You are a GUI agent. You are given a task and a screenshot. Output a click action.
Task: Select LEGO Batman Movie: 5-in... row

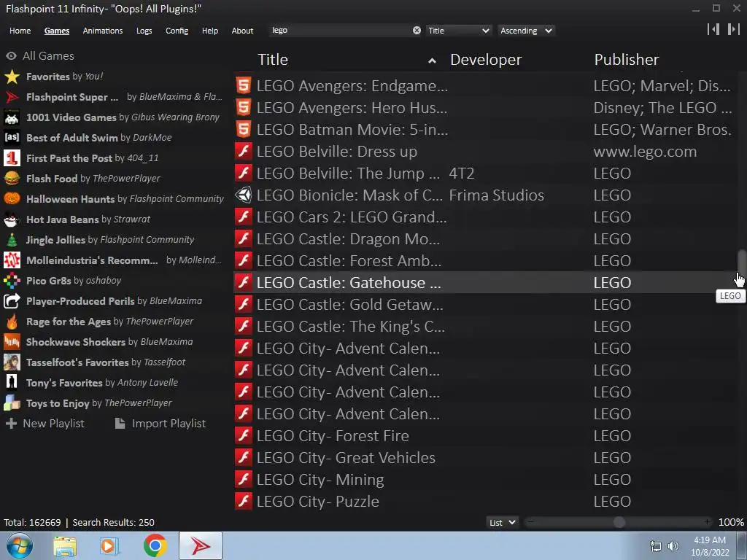tap(485, 130)
